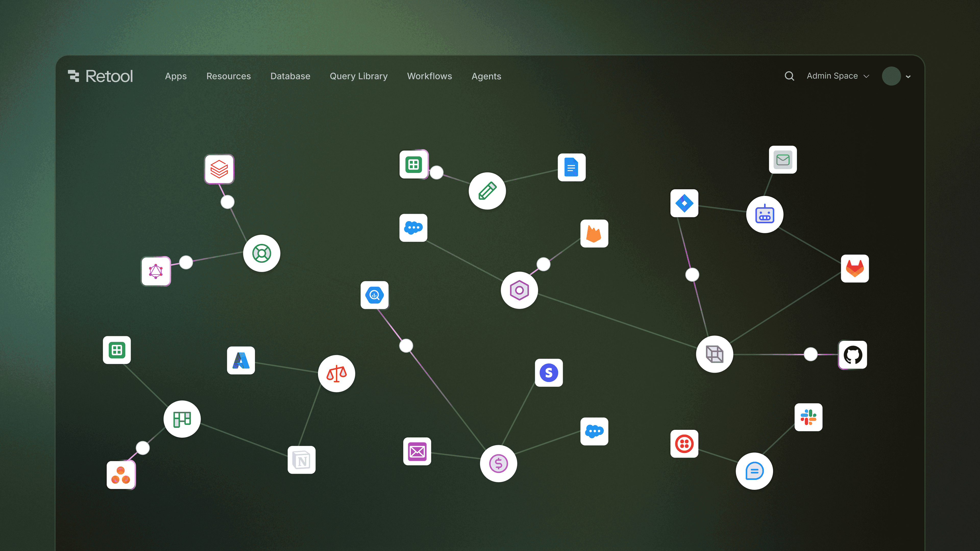Click the white dot below the Databricks icon
Viewport: 980px width, 551px height.
(x=227, y=202)
